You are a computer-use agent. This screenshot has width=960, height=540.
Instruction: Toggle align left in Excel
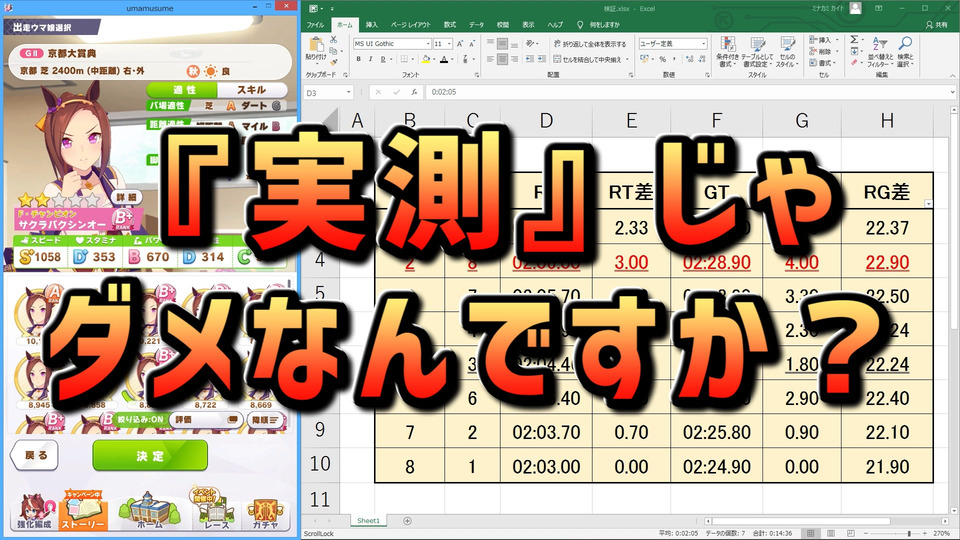490,59
